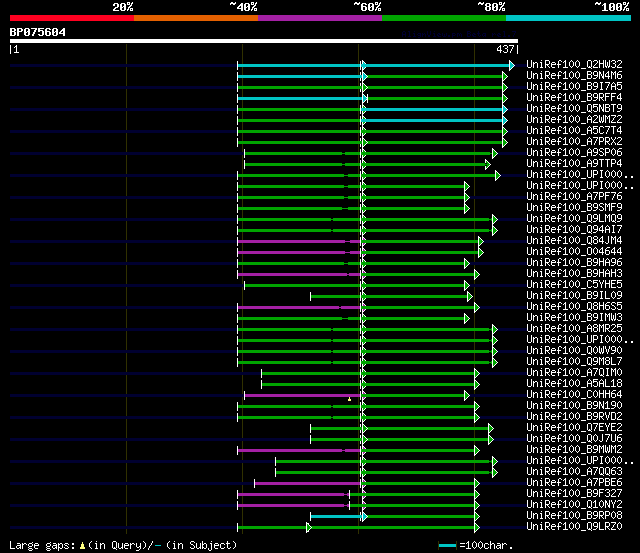Screen dimensions: 640x553
Task: Click UniRef100_A7PBE6 label
Action: point(574,483)
